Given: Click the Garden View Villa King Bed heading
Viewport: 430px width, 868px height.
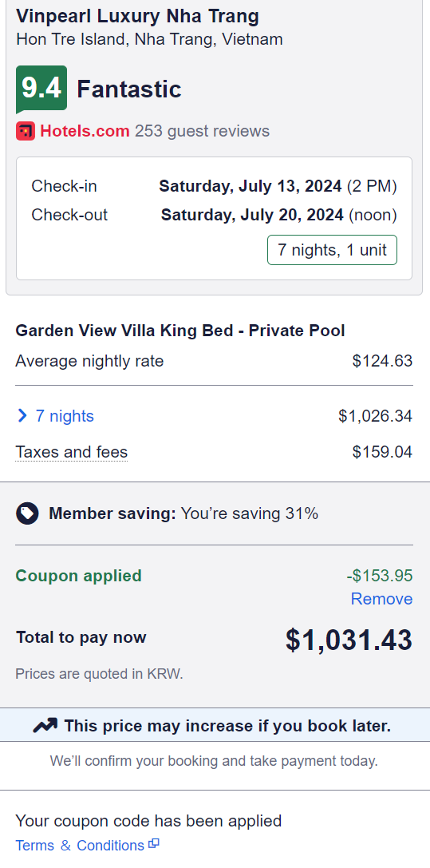Looking at the screenshot, I should tap(180, 331).
